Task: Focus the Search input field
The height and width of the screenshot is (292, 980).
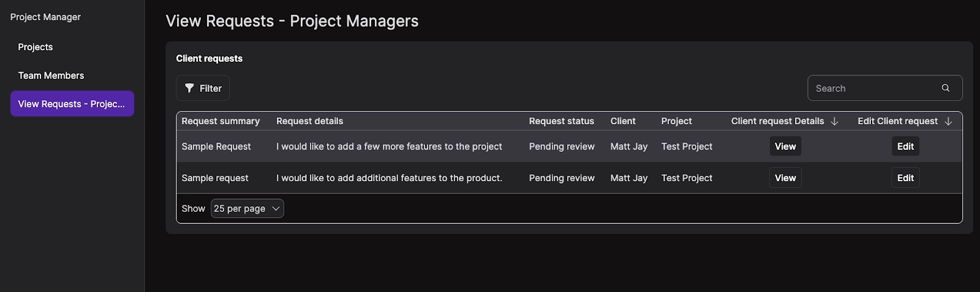Action: pos(884,88)
